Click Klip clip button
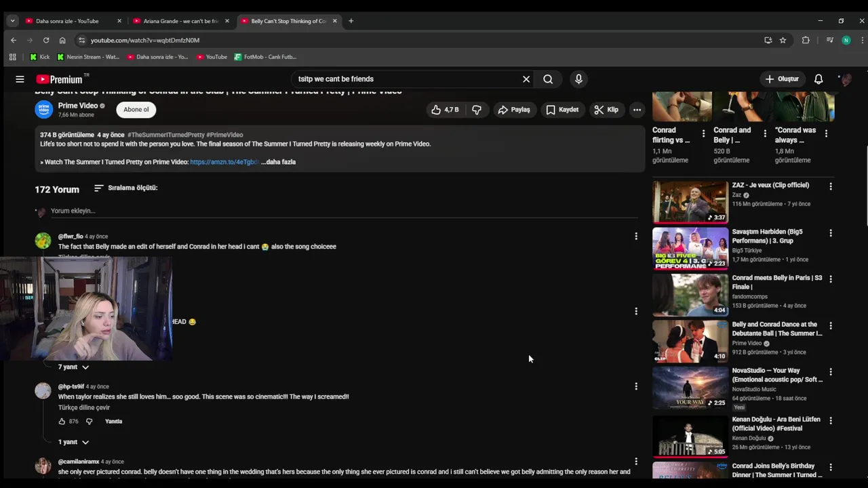Viewport: 868px width, 488px height. tap(606, 110)
